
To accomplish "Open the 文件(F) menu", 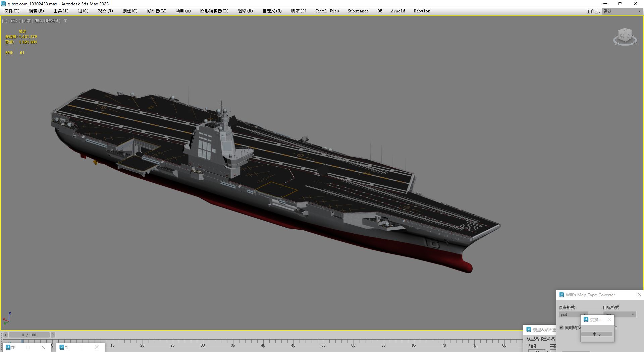I will coord(12,11).
